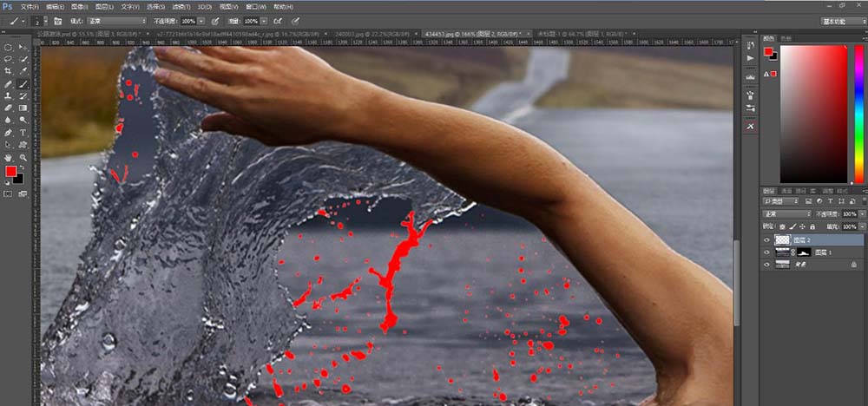Open the 图像(I) menu
Screen dimensions: 868x406
click(x=79, y=7)
